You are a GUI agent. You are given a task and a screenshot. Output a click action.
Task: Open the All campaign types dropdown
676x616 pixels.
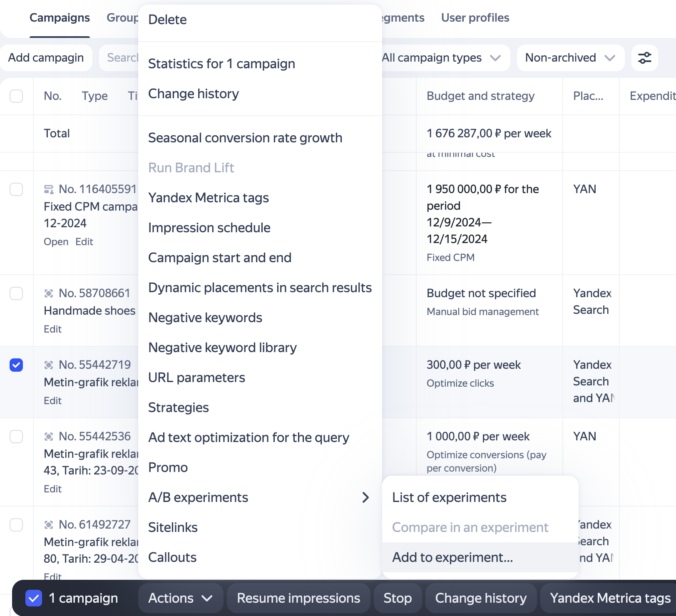441,58
